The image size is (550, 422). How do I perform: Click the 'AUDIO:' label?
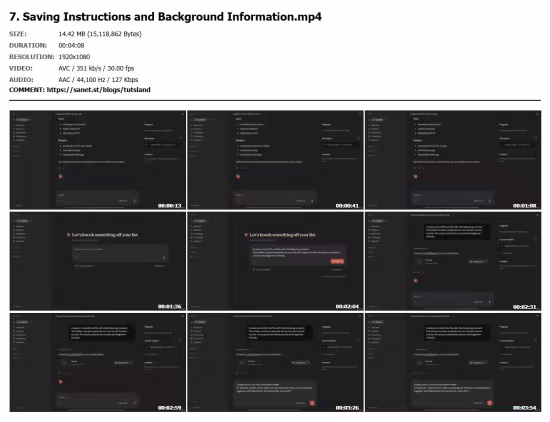point(21,80)
